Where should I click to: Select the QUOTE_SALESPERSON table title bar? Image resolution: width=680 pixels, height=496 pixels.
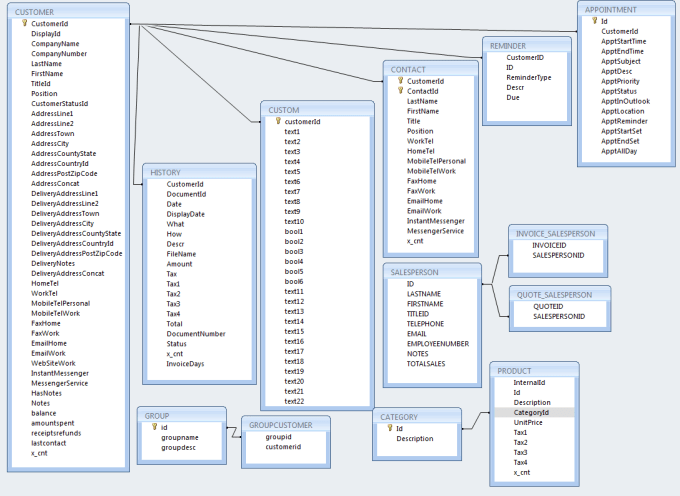coord(560,294)
